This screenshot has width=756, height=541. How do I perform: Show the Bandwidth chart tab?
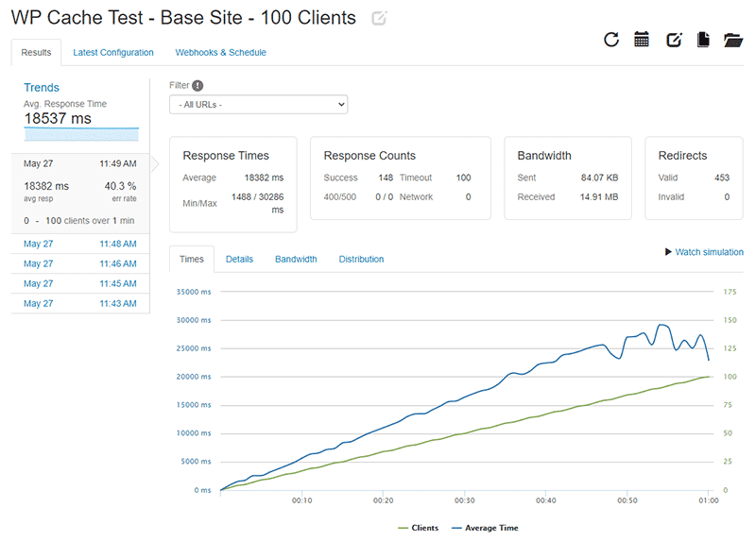tap(296, 259)
